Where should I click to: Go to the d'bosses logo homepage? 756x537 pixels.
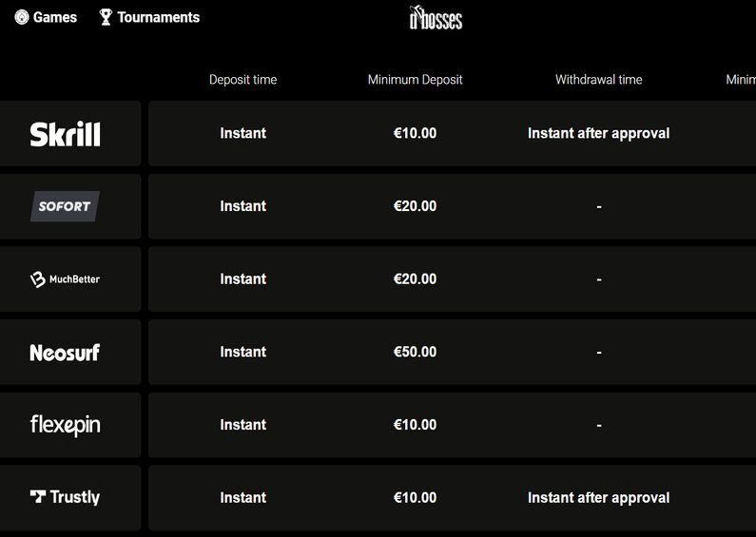[x=436, y=18]
